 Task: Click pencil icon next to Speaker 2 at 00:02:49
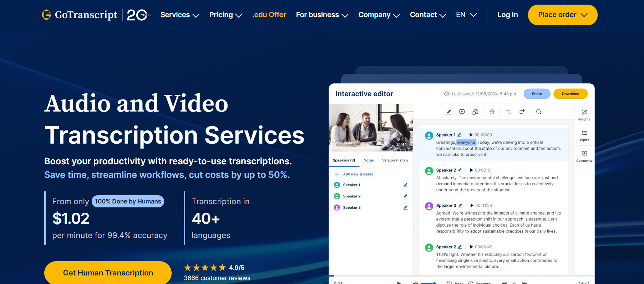(x=460, y=247)
